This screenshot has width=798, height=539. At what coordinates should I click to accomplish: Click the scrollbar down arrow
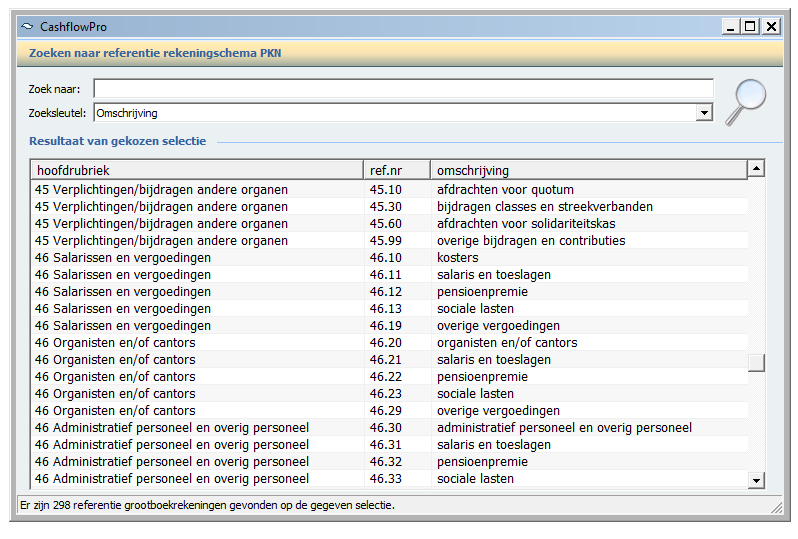[x=756, y=480]
